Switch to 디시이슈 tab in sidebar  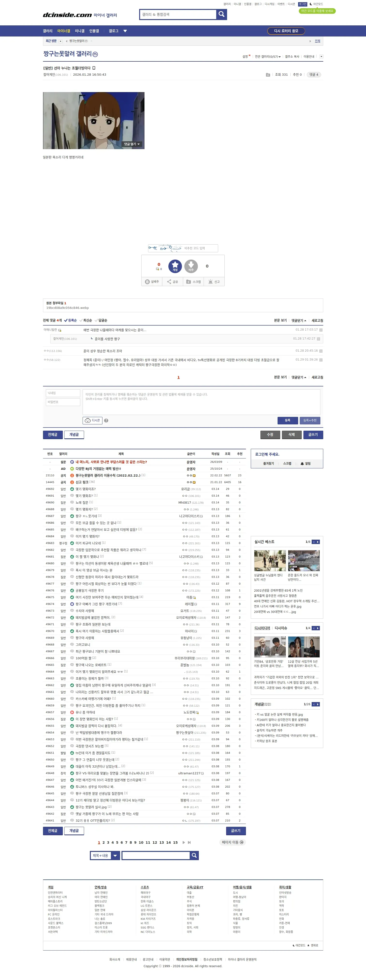(x=281, y=628)
